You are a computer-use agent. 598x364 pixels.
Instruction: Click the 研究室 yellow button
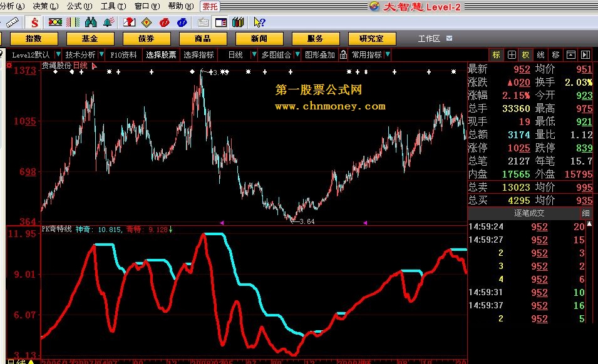[372, 38]
